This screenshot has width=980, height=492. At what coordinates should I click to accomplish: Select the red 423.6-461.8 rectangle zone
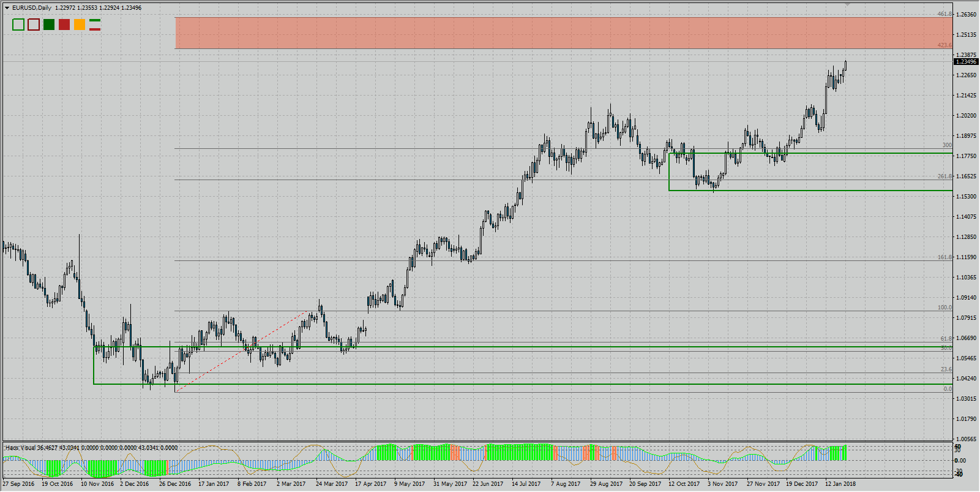point(564,32)
